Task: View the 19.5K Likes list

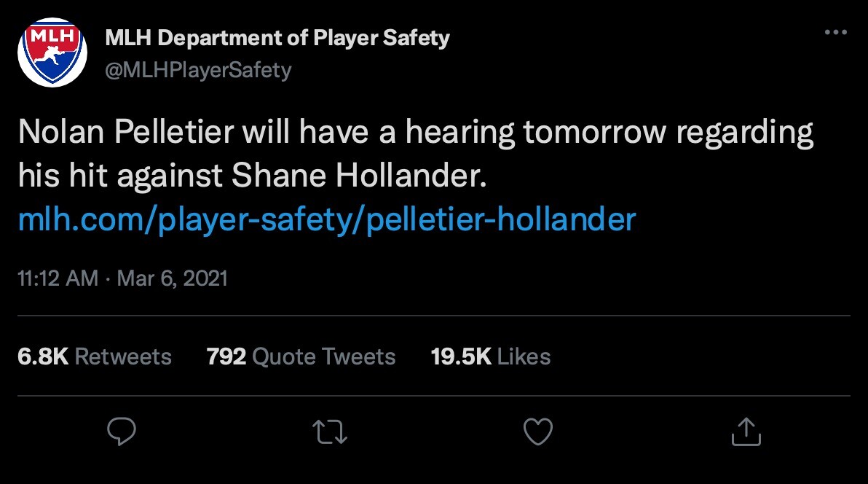Action: [490, 356]
